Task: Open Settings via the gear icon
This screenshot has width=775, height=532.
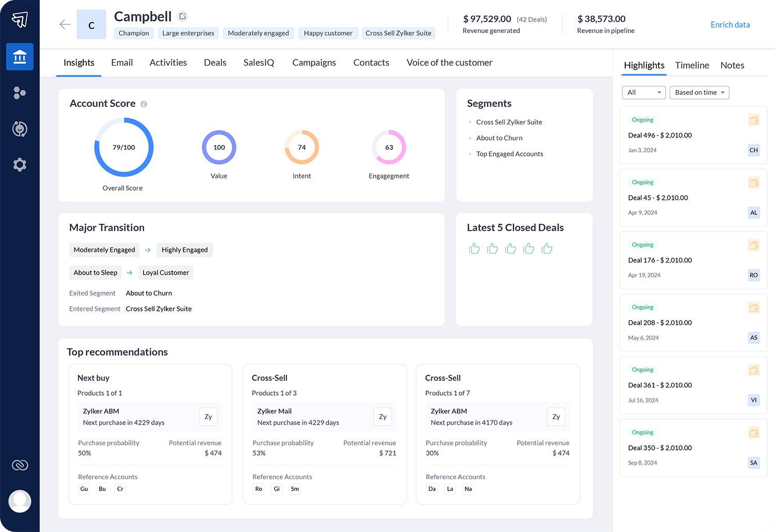Action: (20, 164)
